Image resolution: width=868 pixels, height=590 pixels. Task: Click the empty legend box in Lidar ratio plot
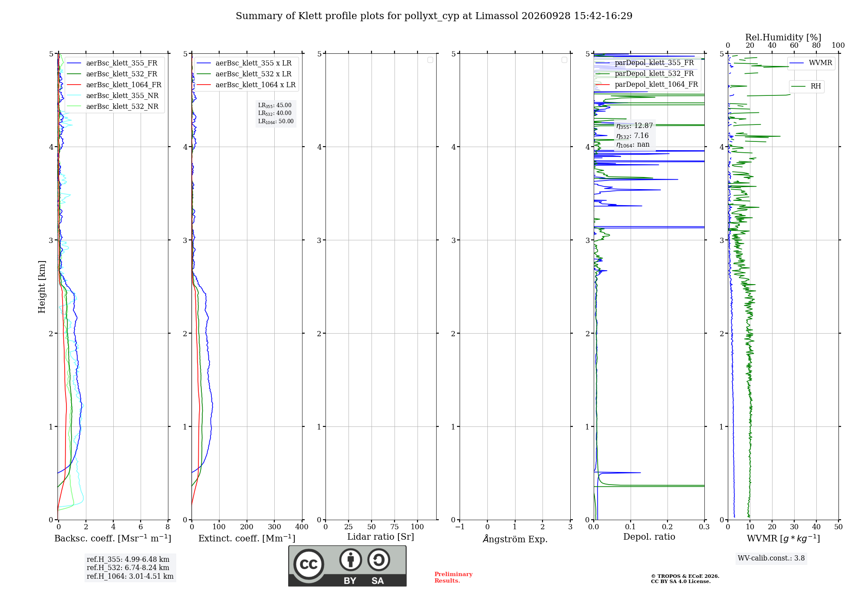(x=430, y=60)
